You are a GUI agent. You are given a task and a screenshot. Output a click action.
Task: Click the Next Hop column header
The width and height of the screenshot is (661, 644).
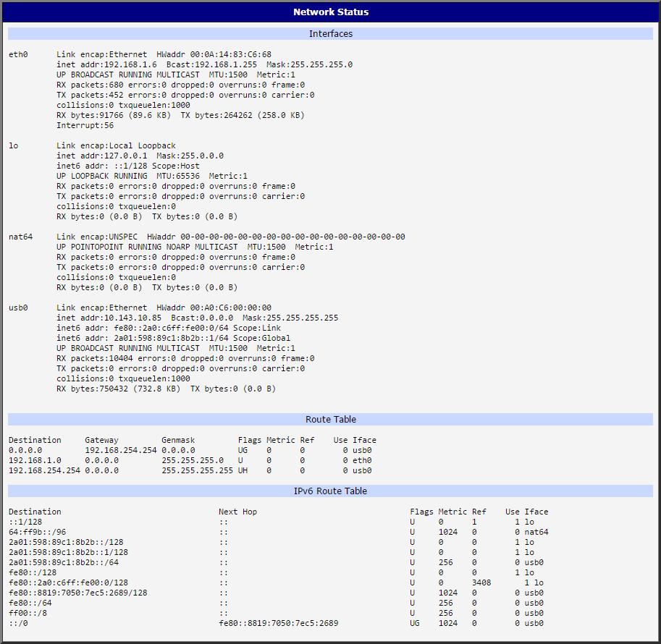tap(237, 512)
